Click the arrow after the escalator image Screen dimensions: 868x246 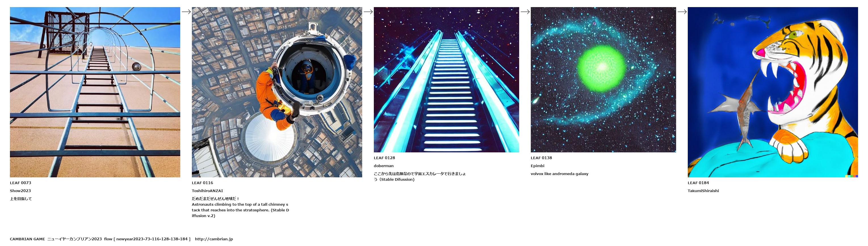pos(525,11)
